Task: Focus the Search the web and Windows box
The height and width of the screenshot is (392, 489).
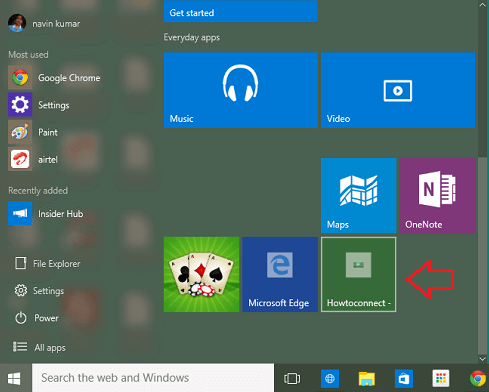Action: click(153, 378)
